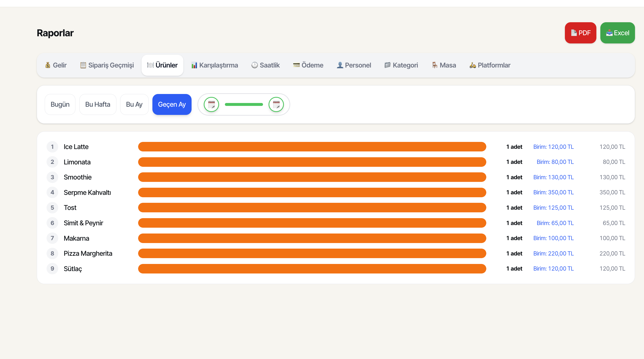Click the clock icon on Saatlik
This screenshot has height=359, width=644.
[255, 65]
